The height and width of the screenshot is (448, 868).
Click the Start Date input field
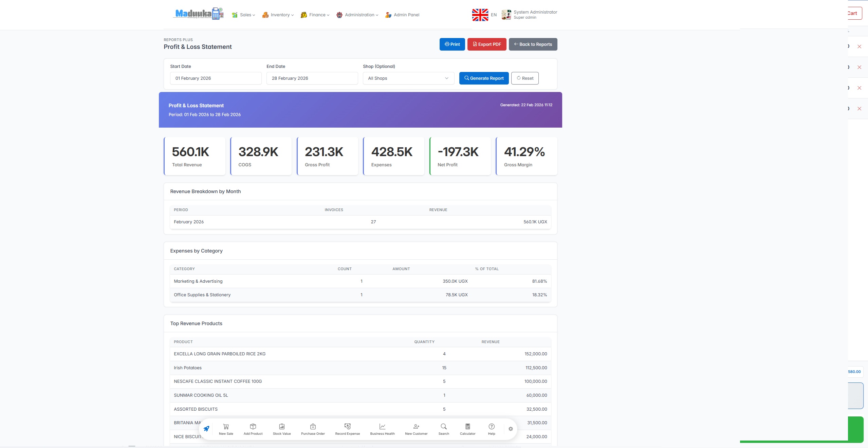216,78
